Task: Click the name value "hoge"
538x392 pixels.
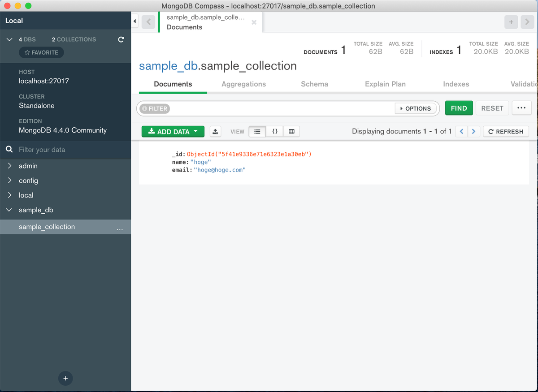Action: [200, 162]
